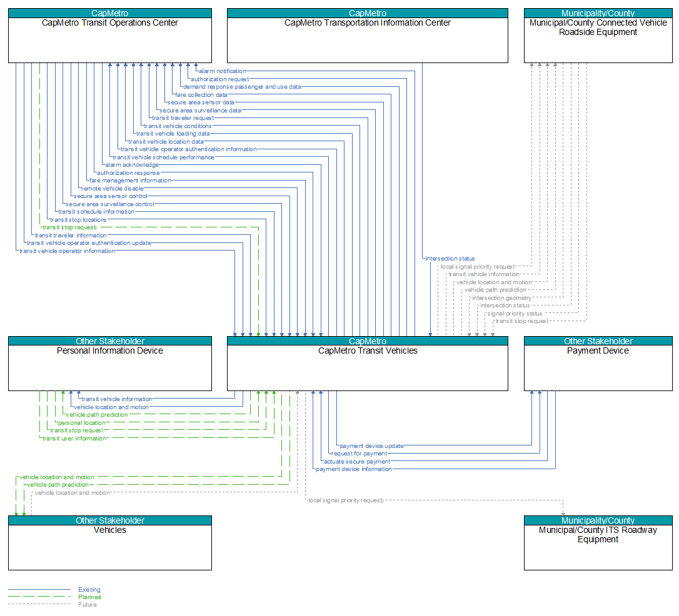Click the 'transit traveler request' label

tap(183, 118)
